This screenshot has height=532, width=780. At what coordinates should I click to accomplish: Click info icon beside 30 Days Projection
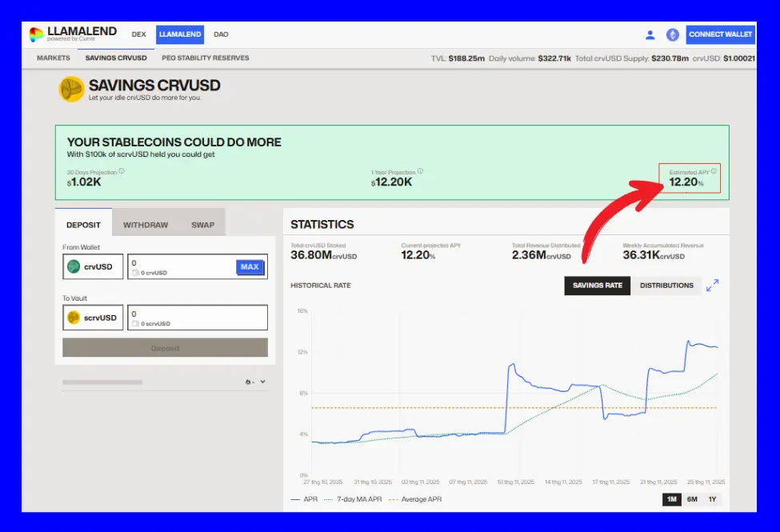coord(122,171)
